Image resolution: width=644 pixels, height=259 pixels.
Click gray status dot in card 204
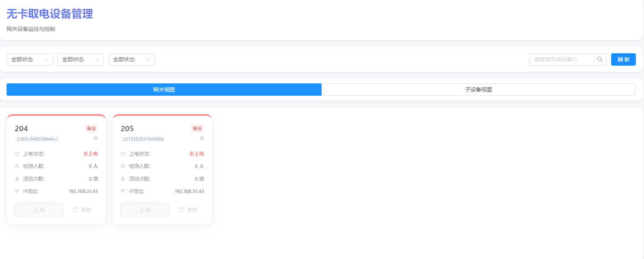pos(96,138)
